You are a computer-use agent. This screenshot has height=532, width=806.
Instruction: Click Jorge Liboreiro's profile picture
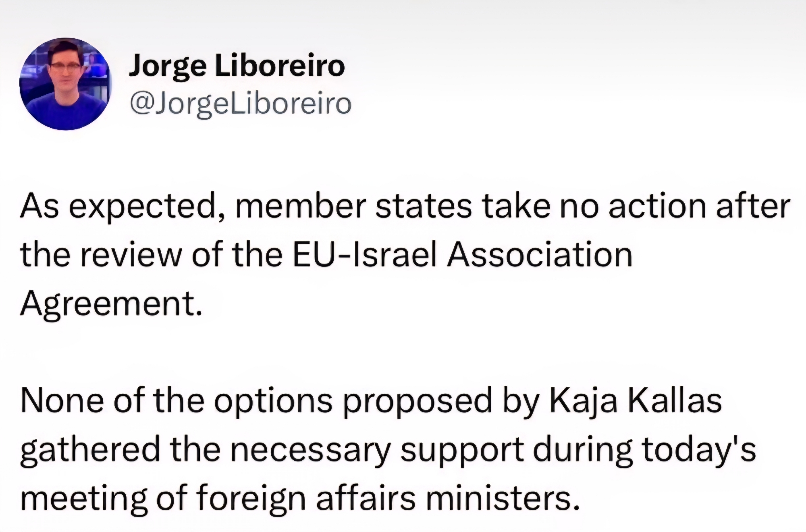click(x=64, y=84)
